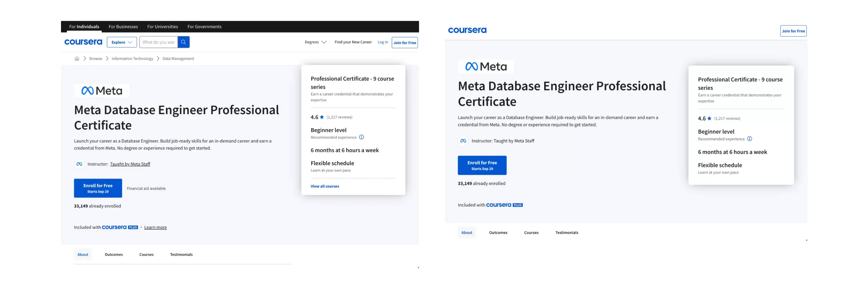
Task: Click the Coursera logo in left header
Action: (x=83, y=42)
